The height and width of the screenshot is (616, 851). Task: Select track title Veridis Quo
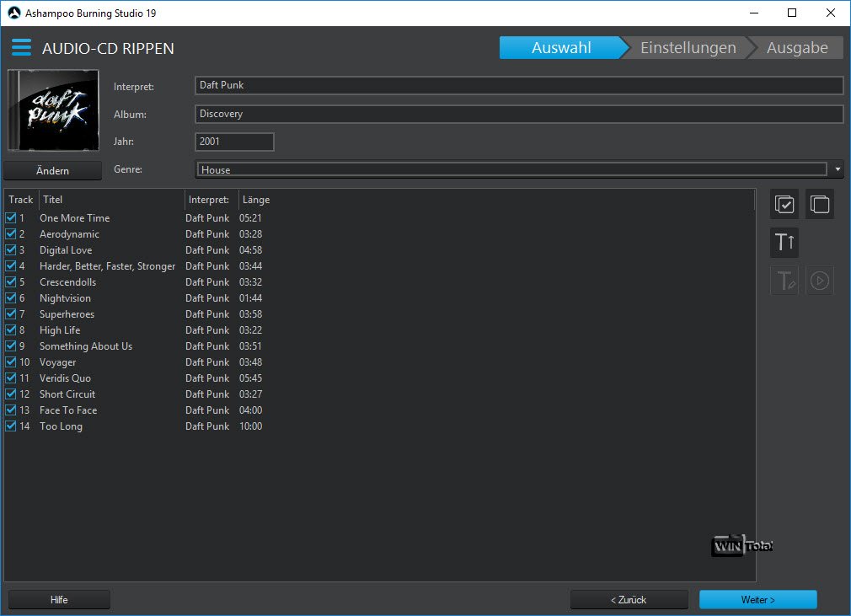pyautogui.click(x=65, y=378)
